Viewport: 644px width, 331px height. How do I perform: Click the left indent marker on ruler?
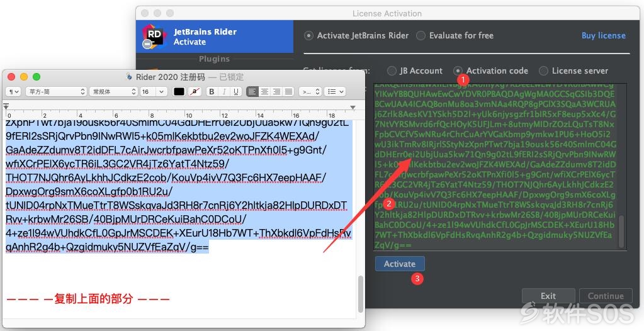pos(6,106)
